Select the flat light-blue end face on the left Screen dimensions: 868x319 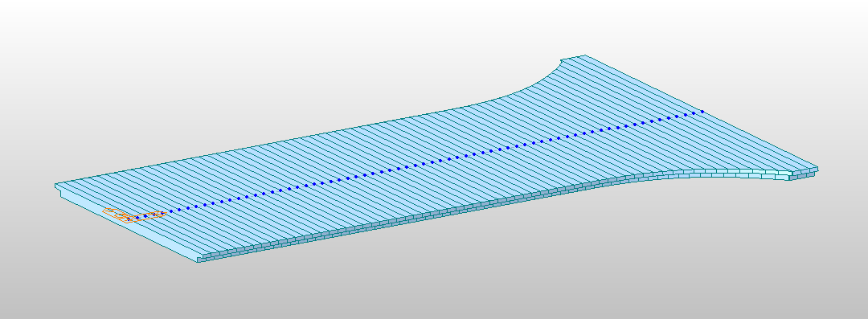127,224
